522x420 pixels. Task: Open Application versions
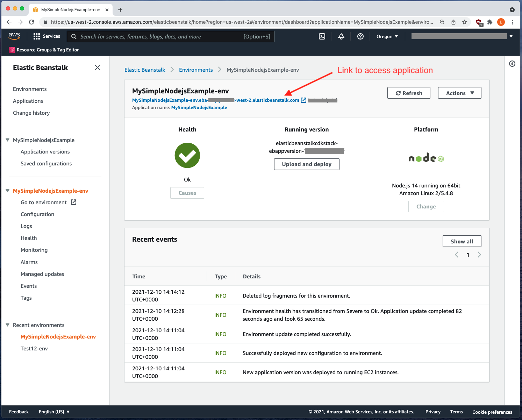pyautogui.click(x=45, y=152)
